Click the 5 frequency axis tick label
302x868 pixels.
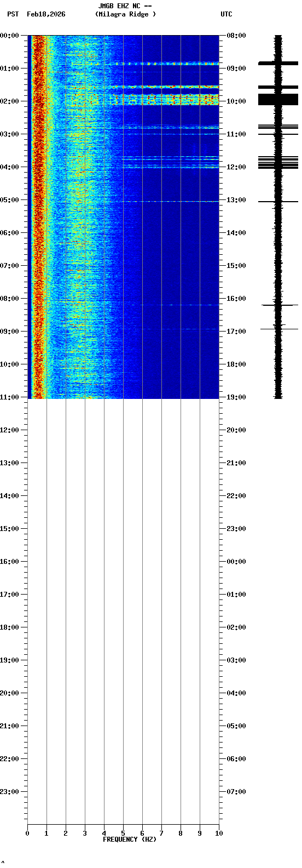coord(123,833)
